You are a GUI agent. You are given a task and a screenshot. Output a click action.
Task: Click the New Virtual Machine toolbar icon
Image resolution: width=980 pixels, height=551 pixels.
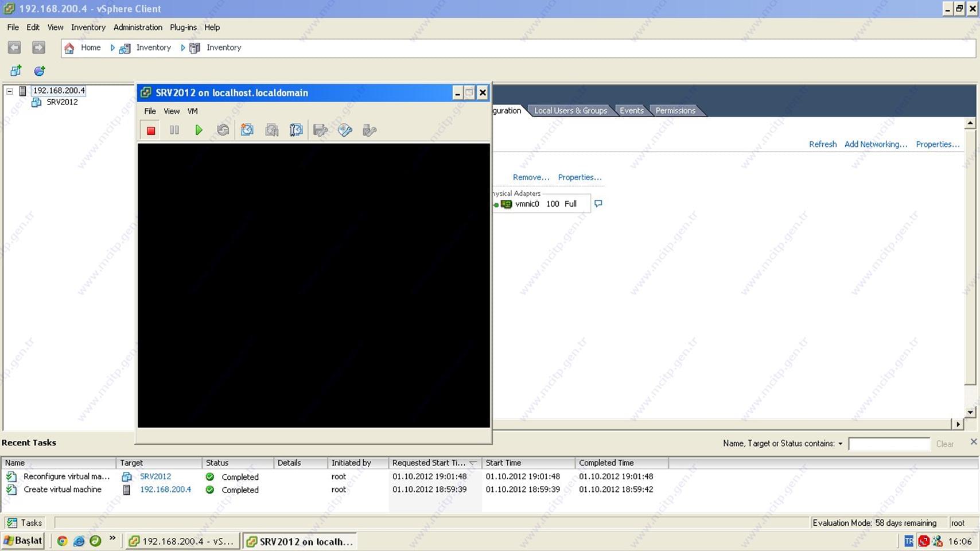[16, 71]
